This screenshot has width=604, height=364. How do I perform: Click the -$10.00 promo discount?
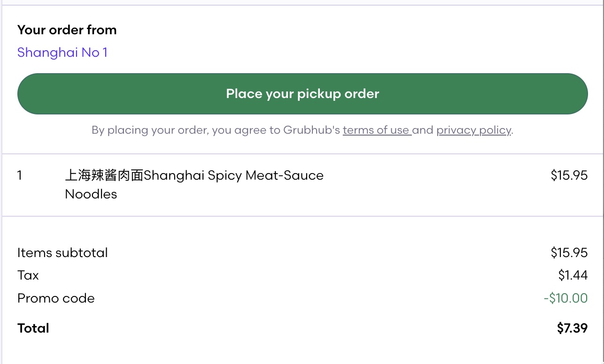(x=565, y=298)
